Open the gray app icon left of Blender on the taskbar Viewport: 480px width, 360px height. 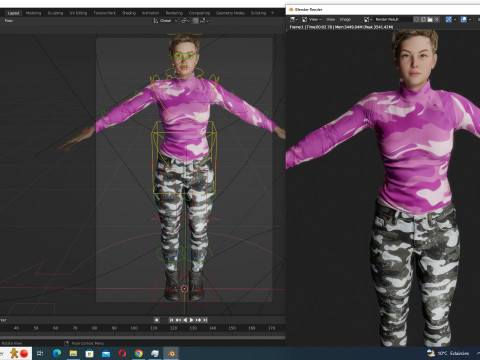coord(155,353)
